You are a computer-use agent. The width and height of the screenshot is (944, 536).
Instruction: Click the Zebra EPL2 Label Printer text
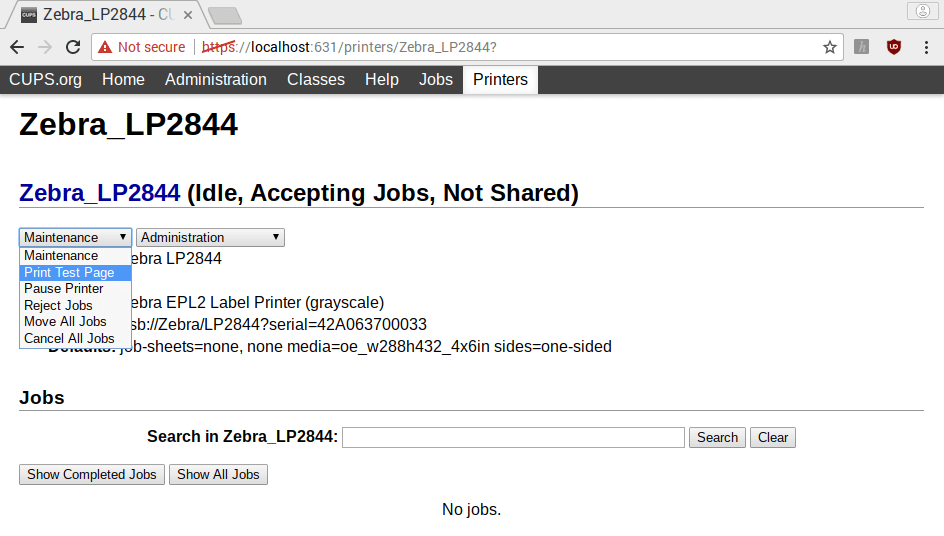pyautogui.click(x=258, y=302)
